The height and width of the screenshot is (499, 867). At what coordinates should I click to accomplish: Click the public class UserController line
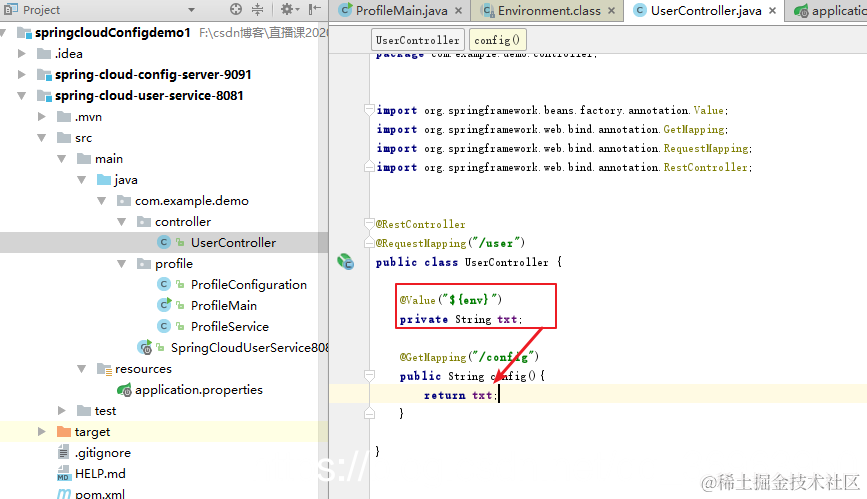(468, 262)
